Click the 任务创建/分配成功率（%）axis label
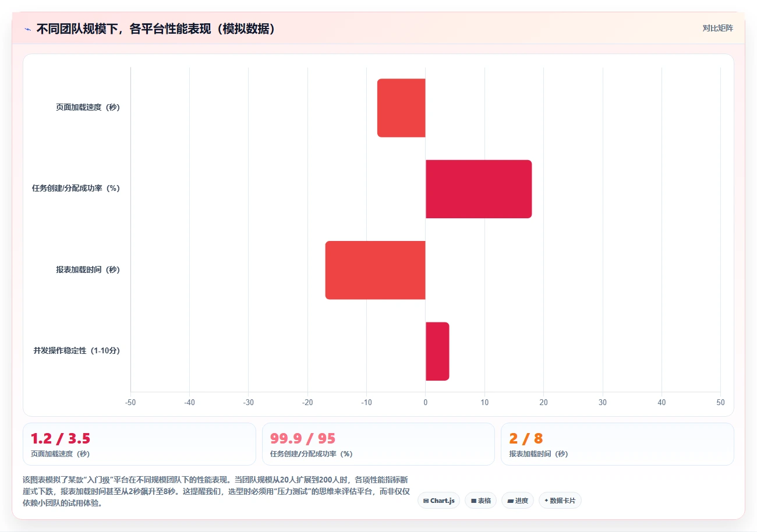Screen dimensions: 757x532 (76, 189)
